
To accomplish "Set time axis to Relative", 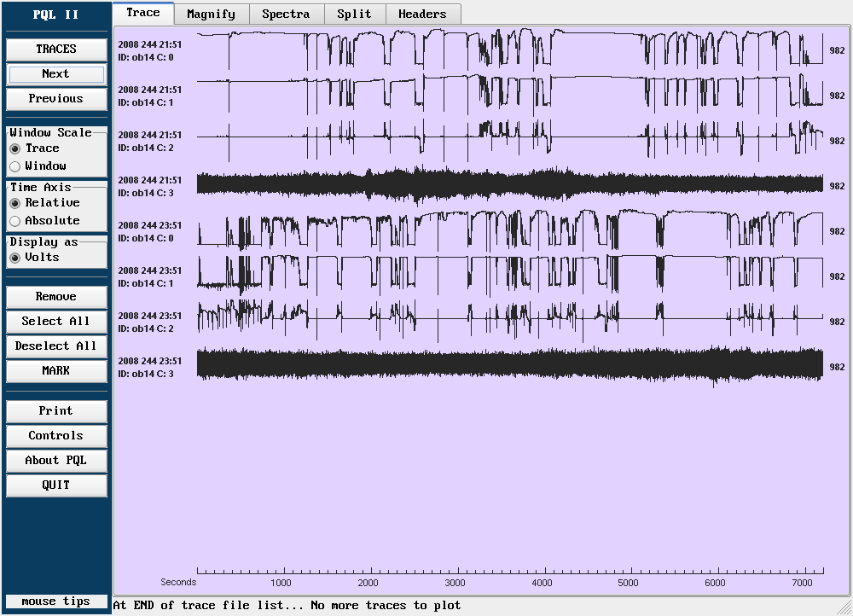I will coord(15,203).
